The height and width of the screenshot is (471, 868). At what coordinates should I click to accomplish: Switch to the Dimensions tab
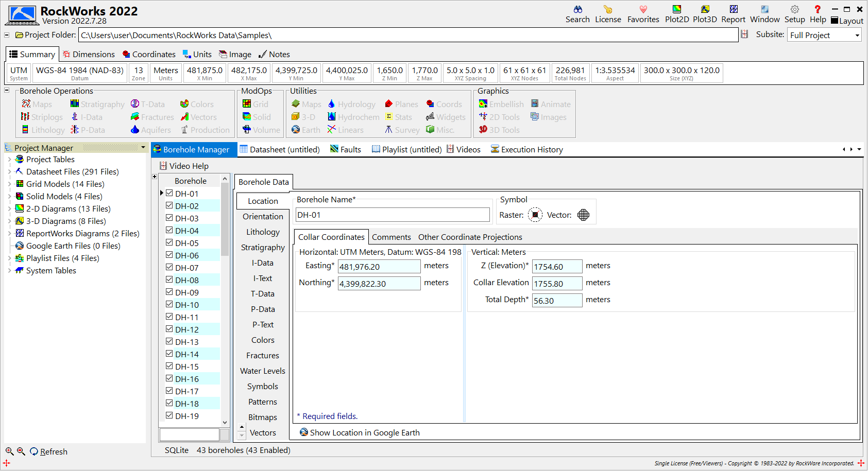(89, 54)
